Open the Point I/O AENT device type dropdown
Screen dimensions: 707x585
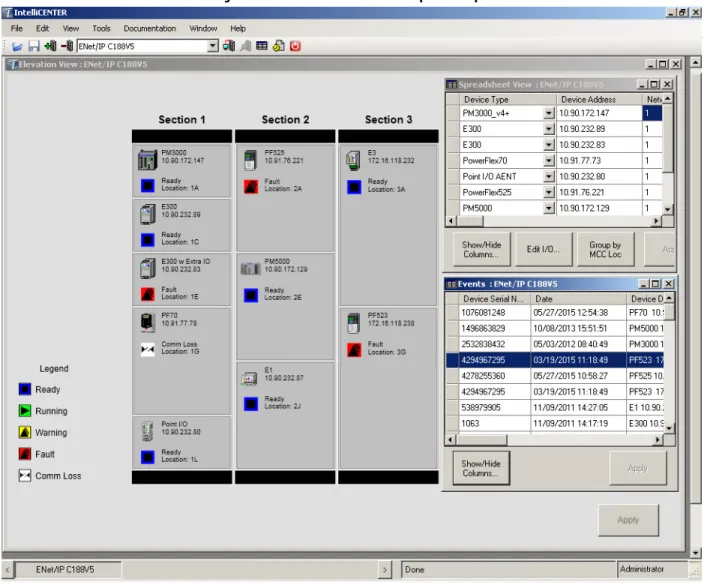coord(548,176)
